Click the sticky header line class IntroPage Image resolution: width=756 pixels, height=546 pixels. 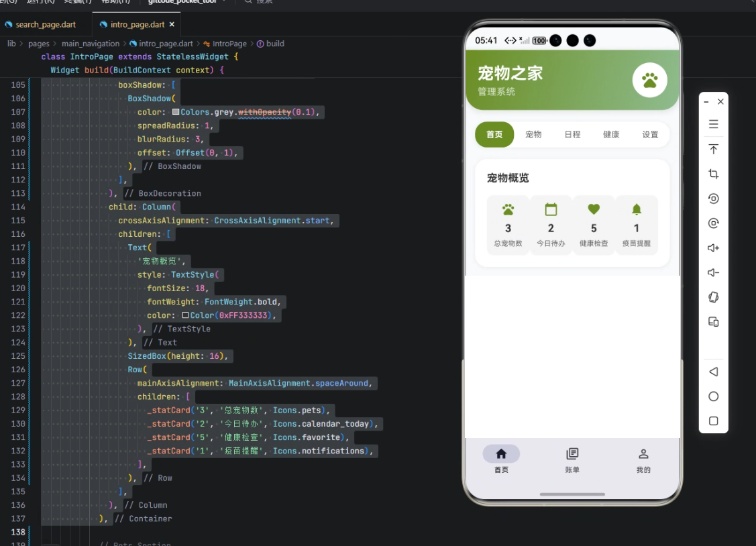click(140, 57)
